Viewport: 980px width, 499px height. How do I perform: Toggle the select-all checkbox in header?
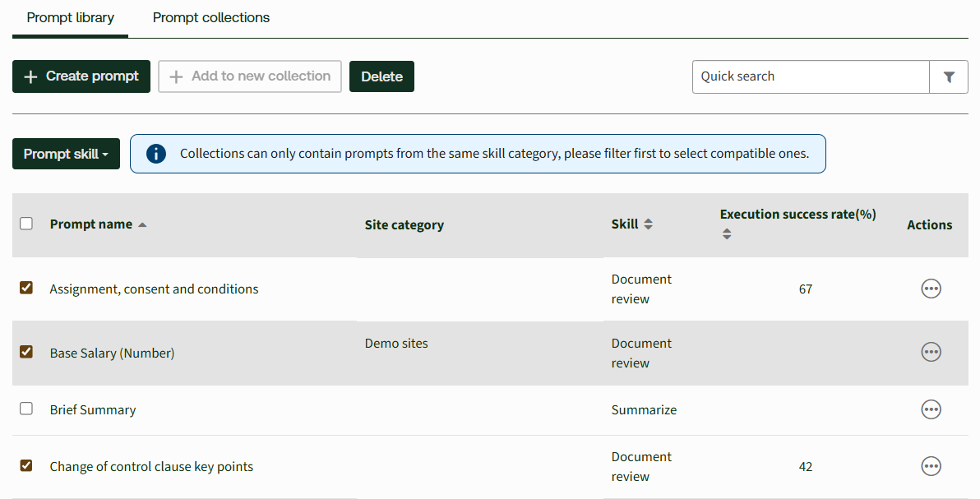pos(26,224)
